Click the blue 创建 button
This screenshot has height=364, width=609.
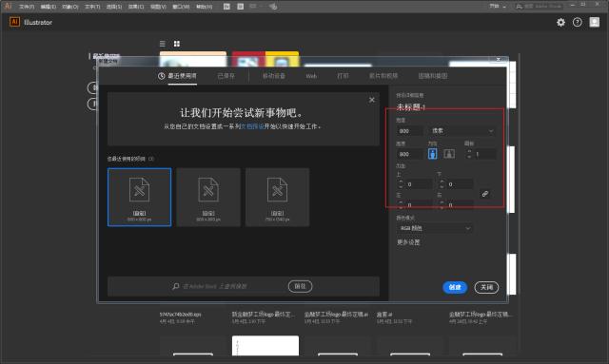pyautogui.click(x=455, y=287)
